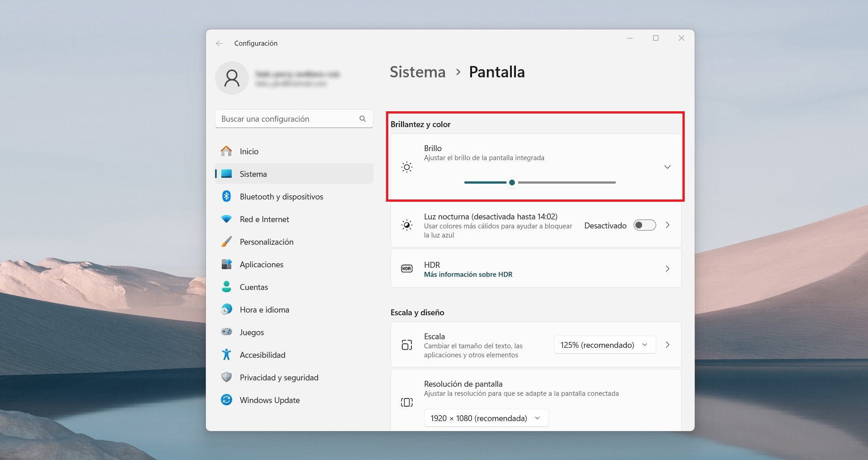The height and width of the screenshot is (460, 868).
Task: Click the Luz nocturna icon
Action: point(407,225)
